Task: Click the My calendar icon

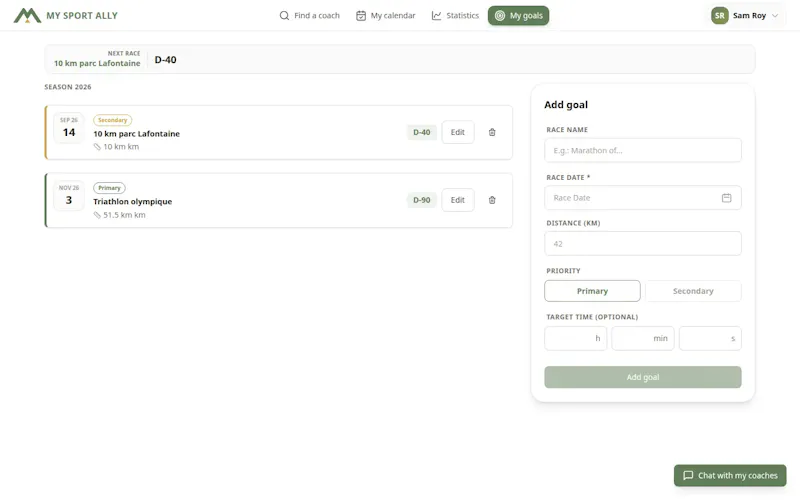Action: coord(361,16)
